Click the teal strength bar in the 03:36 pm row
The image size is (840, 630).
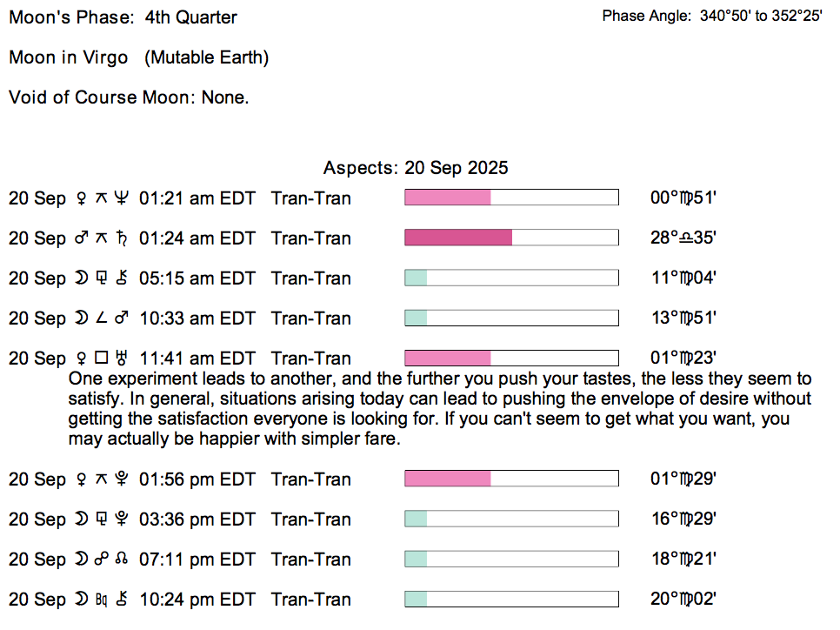(x=416, y=519)
